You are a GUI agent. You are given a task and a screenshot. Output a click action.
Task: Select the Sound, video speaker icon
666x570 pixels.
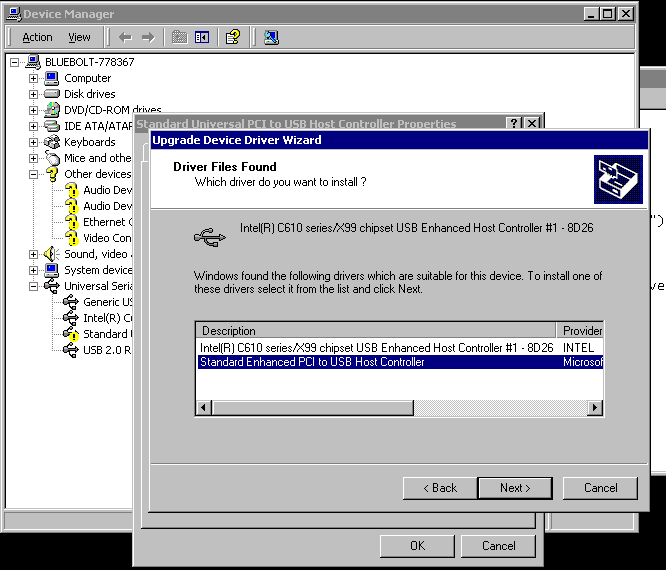click(51, 254)
